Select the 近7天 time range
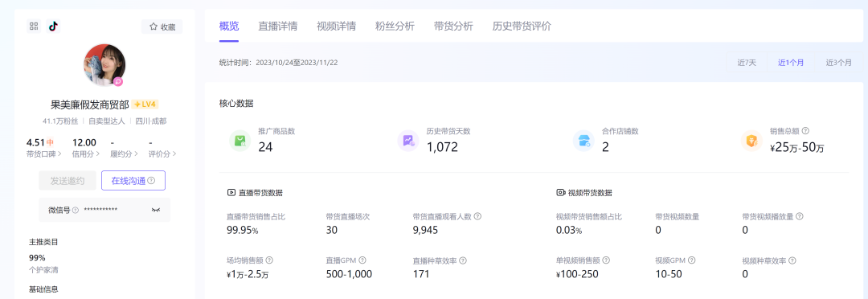 [x=746, y=63]
